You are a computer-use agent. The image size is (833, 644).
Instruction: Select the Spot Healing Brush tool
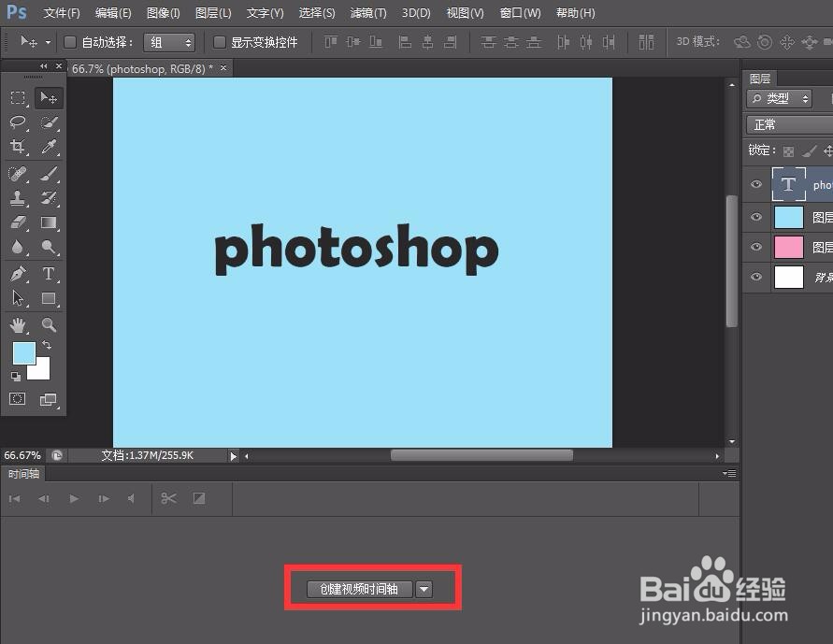18,174
